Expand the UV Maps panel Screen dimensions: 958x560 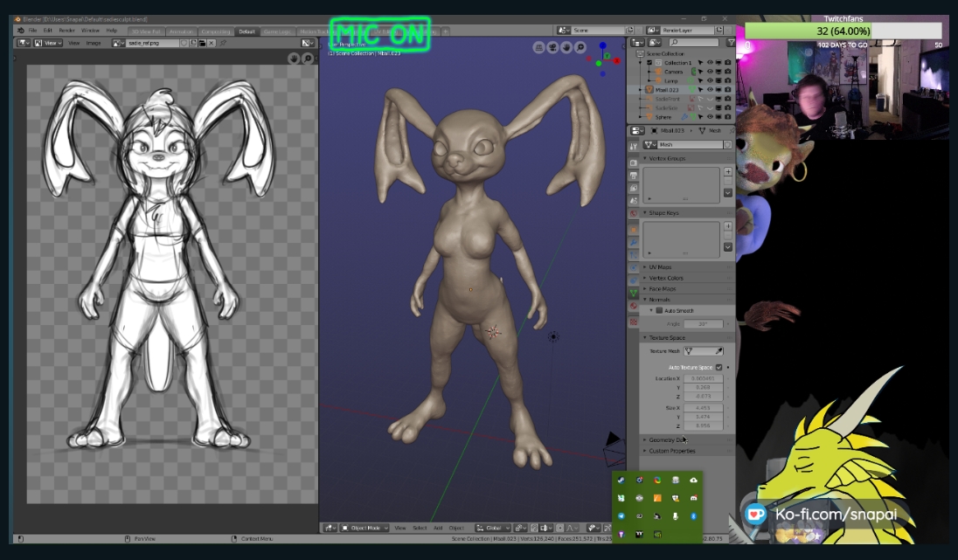coord(660,267)
